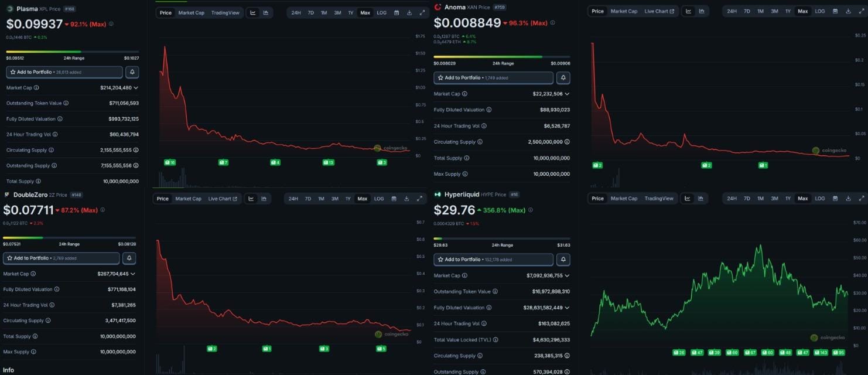Click info icon next to Plasma Market Cap
Screen dimensions: 868x375
36,88
